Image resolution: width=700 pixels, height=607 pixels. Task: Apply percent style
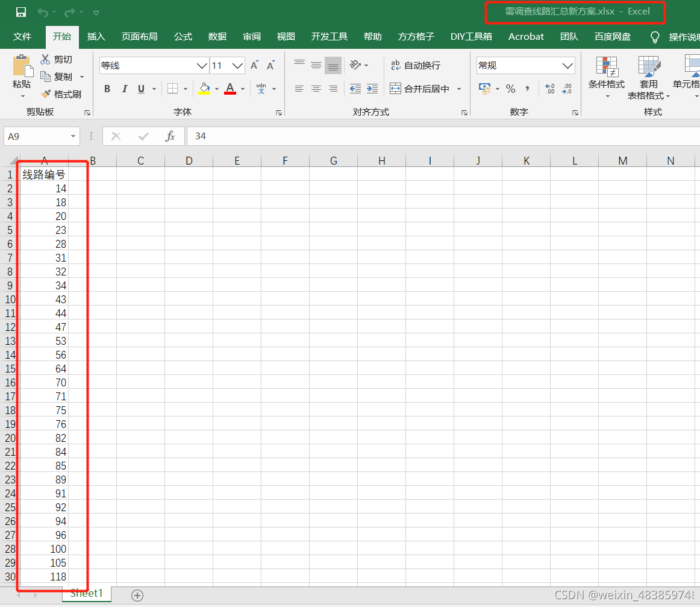(x=511, y=89)
